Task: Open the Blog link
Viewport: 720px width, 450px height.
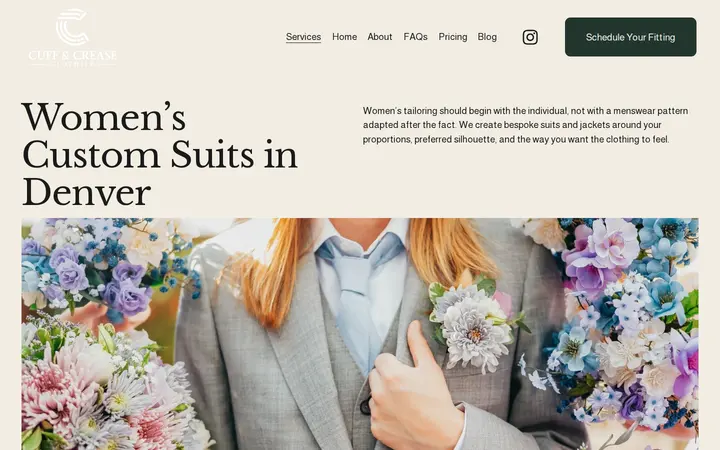Action: (487, 37)
